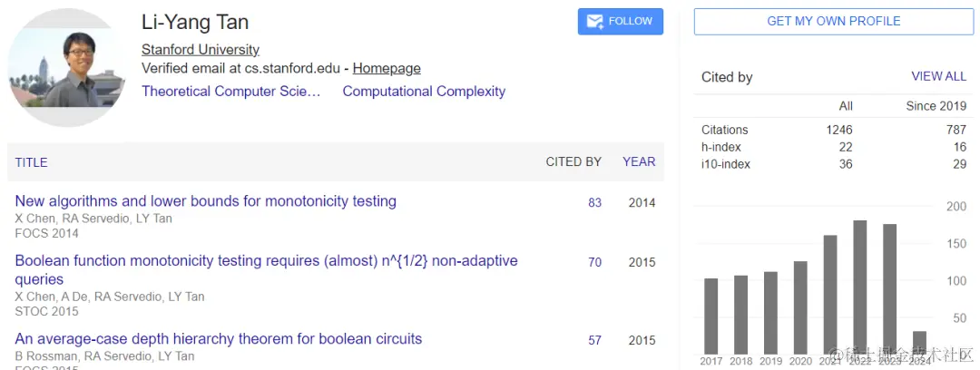980x370 pixels.
Task: Sort publications by Title column header
Action: pyautogui.click(x=32, y=162)
